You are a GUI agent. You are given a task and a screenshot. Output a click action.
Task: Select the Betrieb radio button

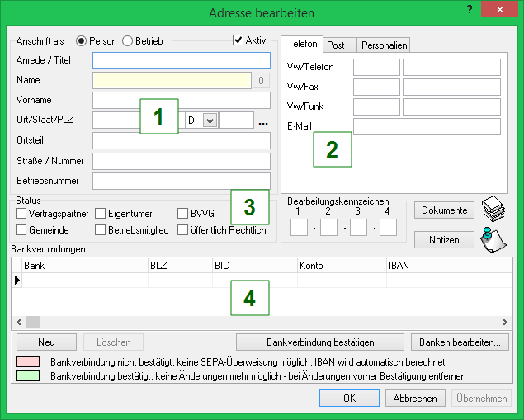point(128,40)
